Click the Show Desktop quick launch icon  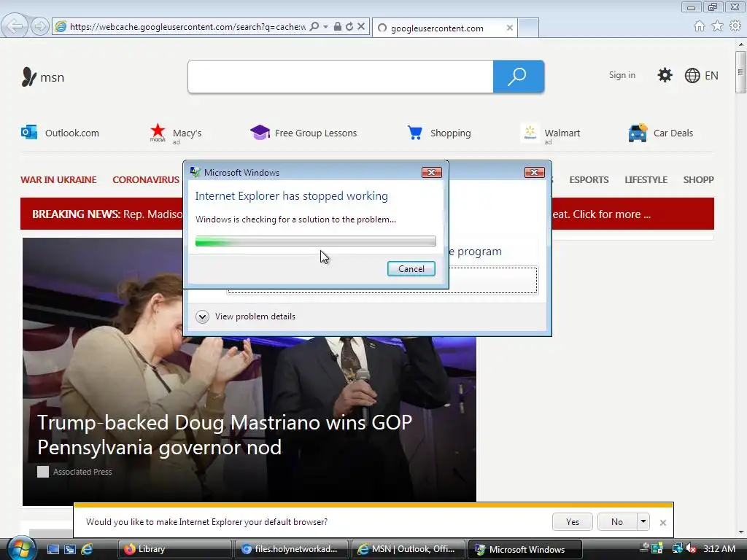tap(53, 549)
